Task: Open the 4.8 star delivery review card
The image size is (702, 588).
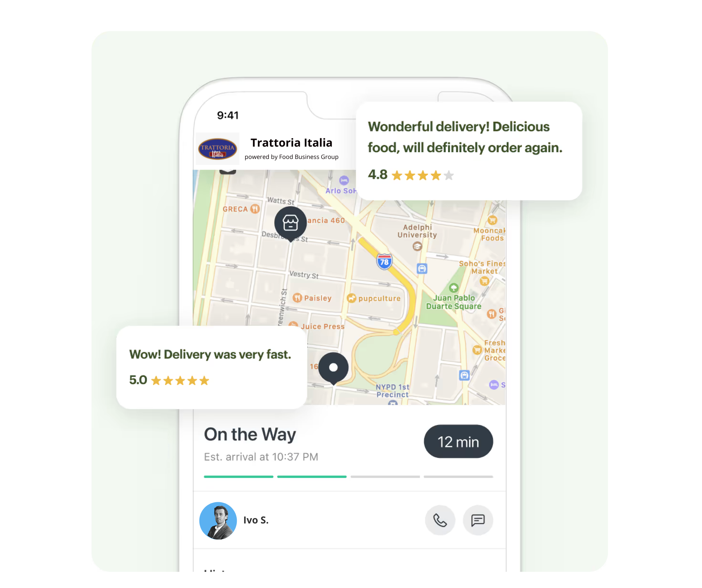Action: click(469, 151)
